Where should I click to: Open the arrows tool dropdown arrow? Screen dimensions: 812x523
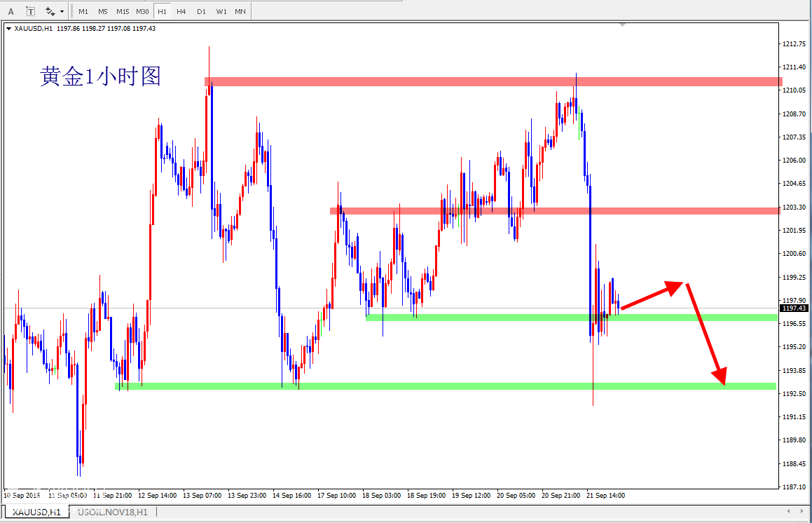(x=62, y=11)
